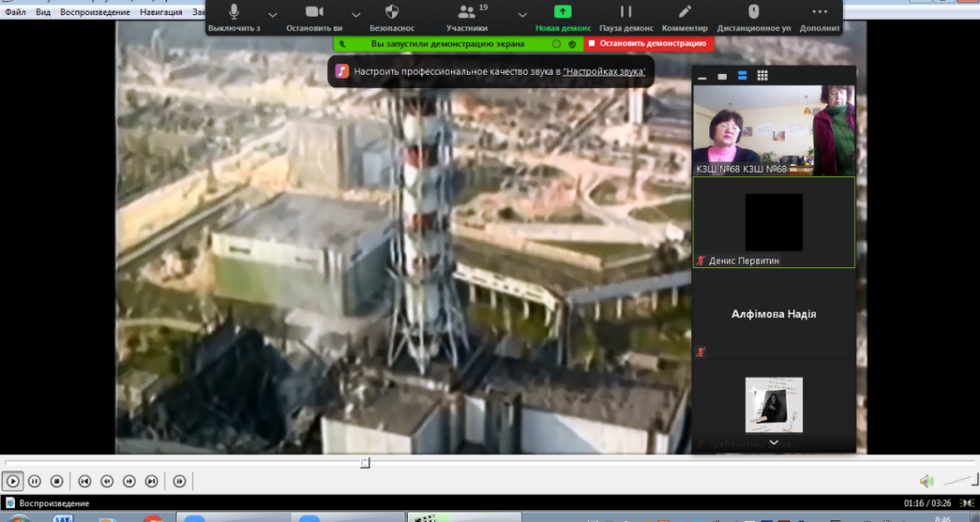This screenshot has height=522, width=980.
Task: Click first Zoom taskbar window button
Action: [233, 518]
